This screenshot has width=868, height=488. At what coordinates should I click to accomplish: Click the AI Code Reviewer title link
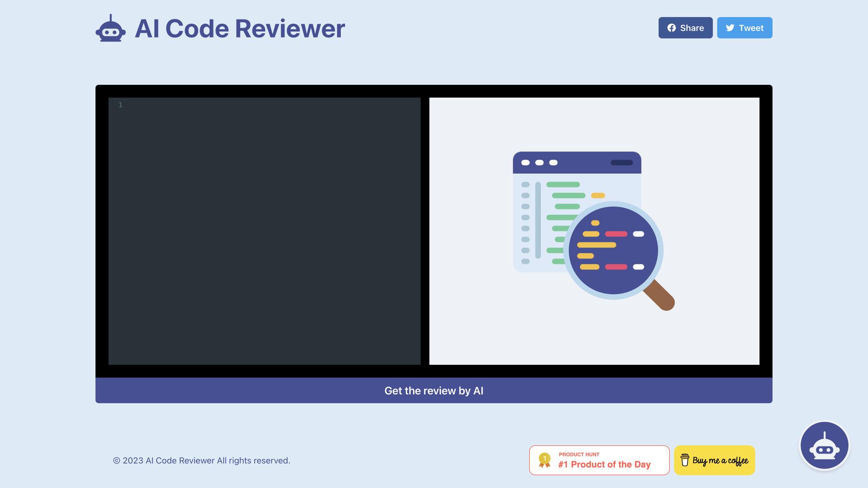click(x=239, y=28)
